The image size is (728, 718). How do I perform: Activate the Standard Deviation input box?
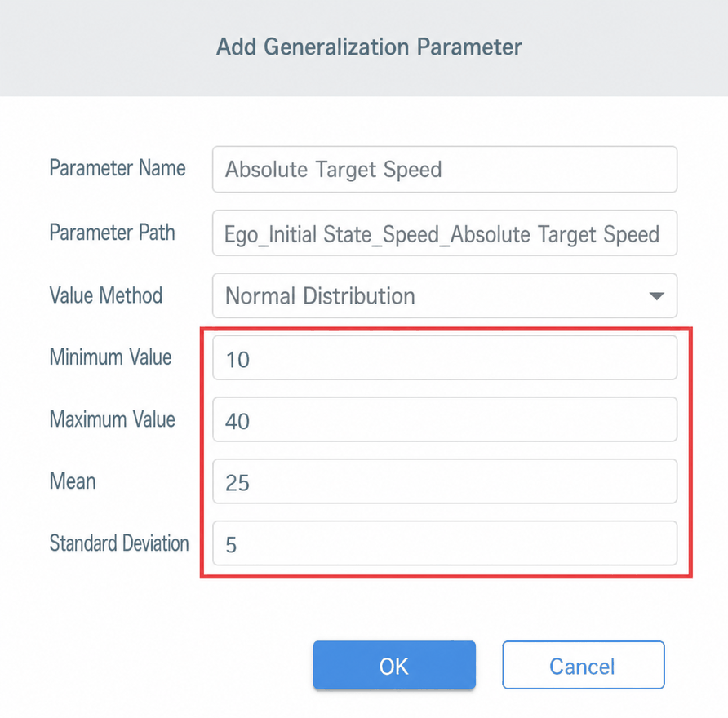(444, 543)
